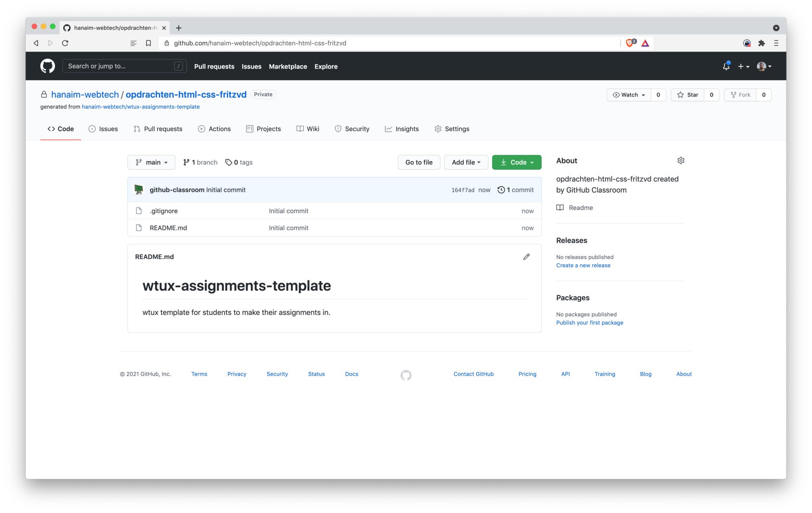Open a new browser tab

click(x=178, y=28)
